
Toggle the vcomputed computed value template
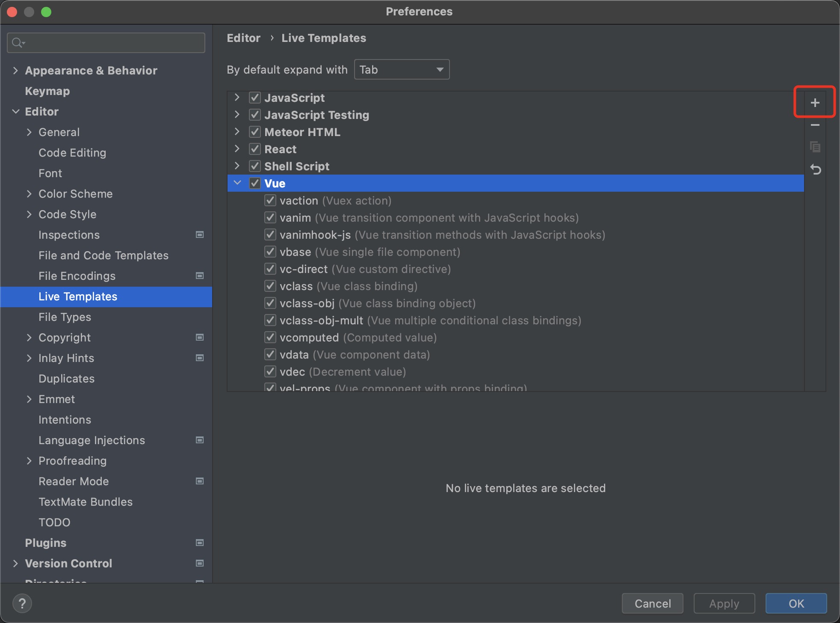click(271, 338)
